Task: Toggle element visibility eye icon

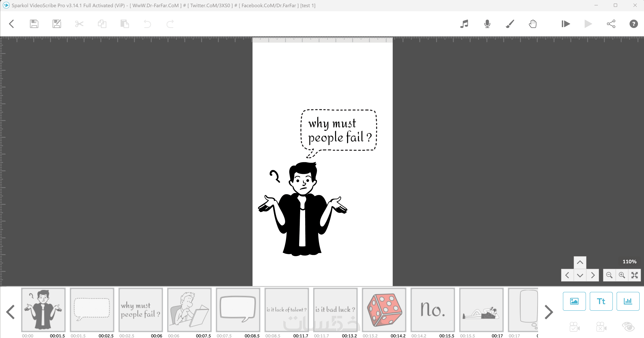Action: pyautogui.click(x=628, y=326)
